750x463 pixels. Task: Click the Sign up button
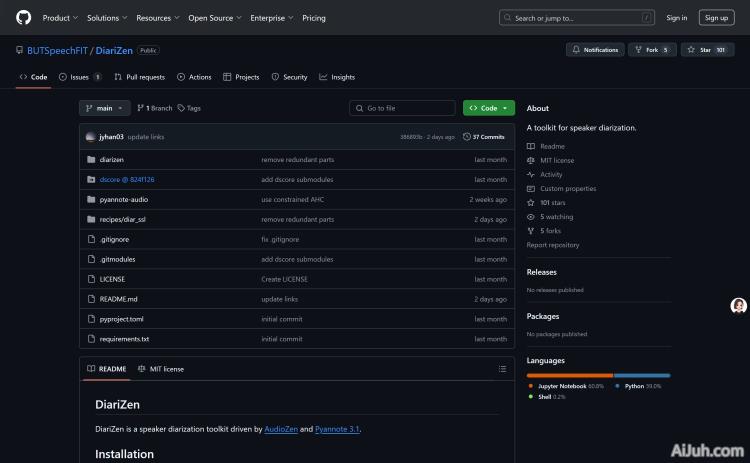[716, 17]
